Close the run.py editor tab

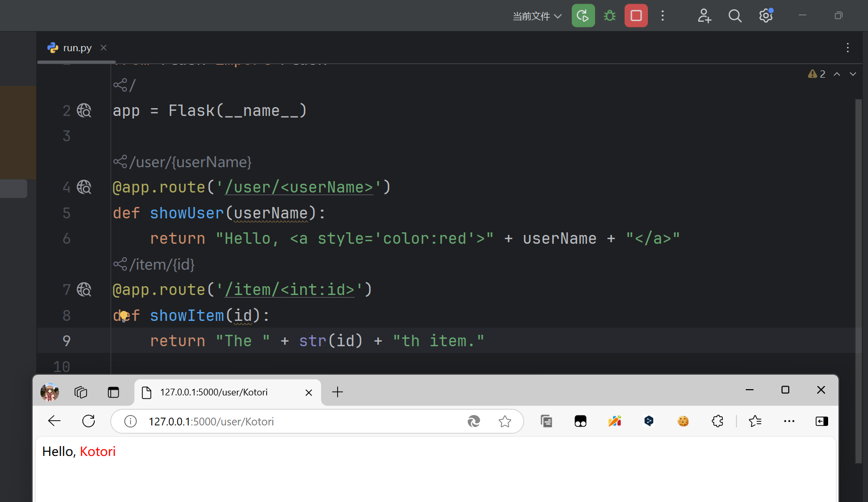[x=104, y=48]
